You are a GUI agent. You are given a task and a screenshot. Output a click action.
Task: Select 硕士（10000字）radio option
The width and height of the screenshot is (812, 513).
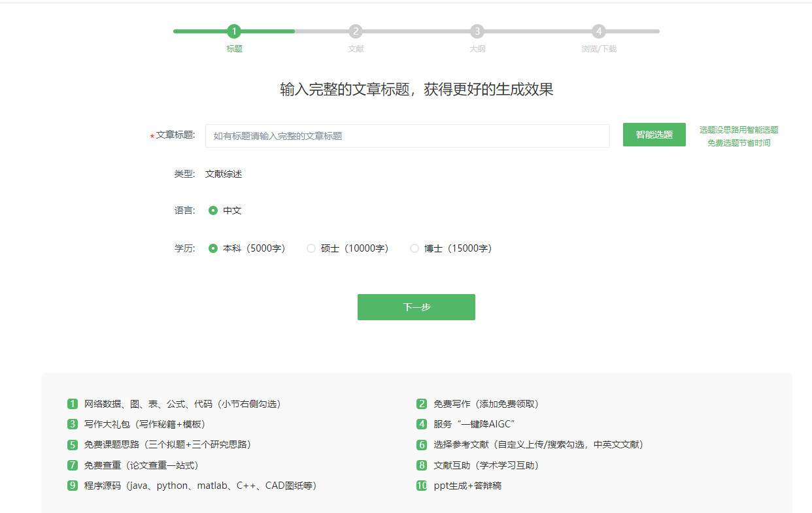[x=311, y=248]
